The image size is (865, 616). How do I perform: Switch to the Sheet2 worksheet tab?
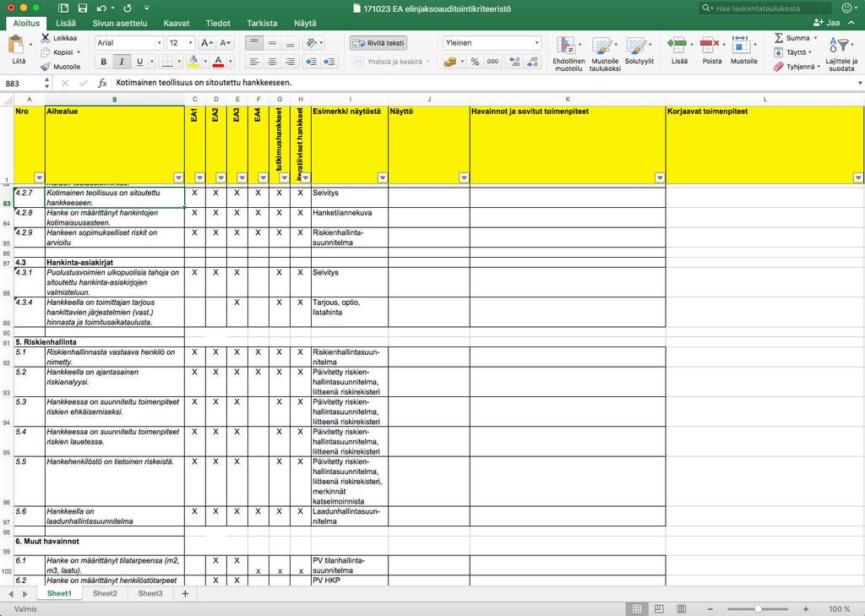click(x=105, y=593)
